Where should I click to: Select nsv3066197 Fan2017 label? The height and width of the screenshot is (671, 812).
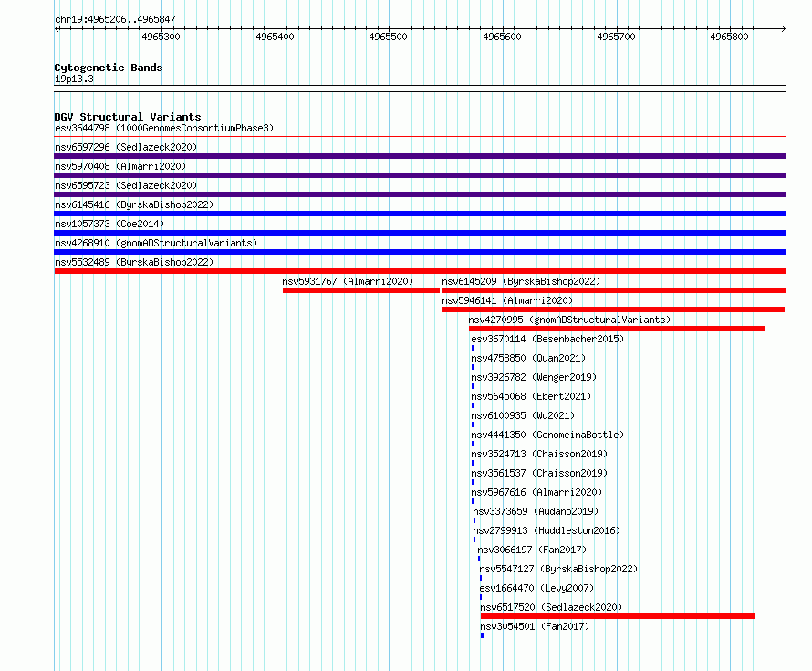532,550
